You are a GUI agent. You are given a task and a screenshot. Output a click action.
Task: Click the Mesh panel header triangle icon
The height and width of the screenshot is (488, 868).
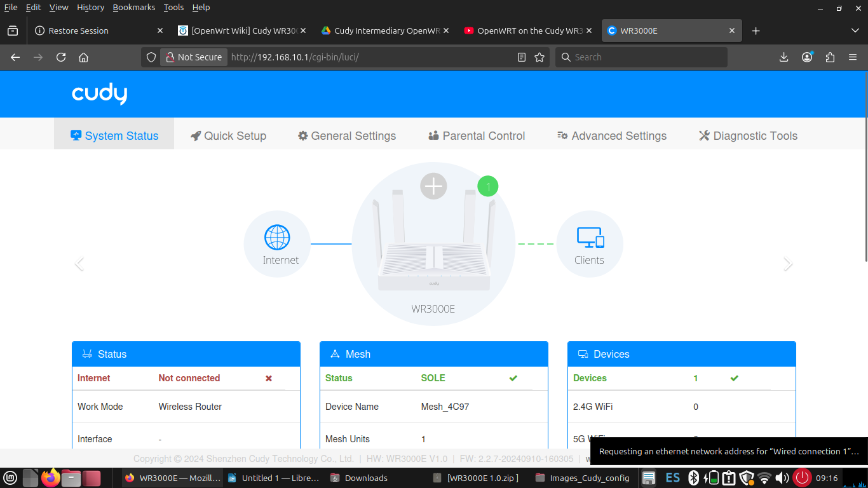(x=335, y=354)
